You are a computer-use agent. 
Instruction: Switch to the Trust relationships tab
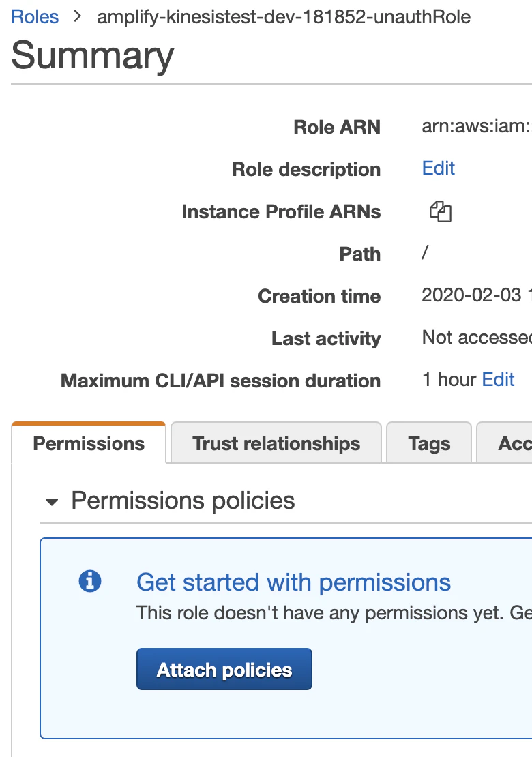pos(276,443)
